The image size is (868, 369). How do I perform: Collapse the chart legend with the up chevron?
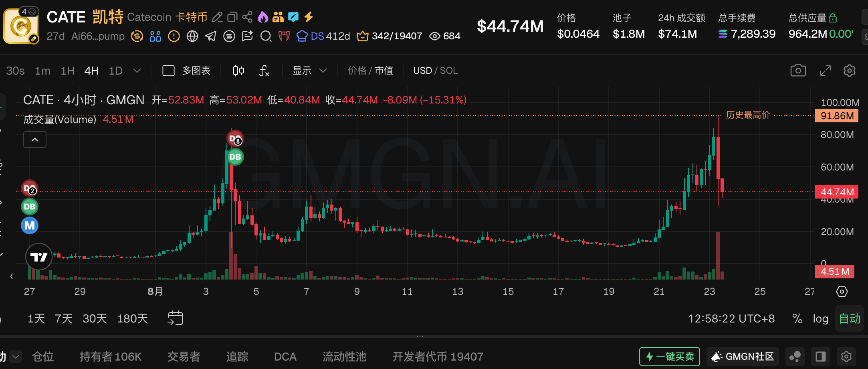pyautogui.click(x=35, y=140)
